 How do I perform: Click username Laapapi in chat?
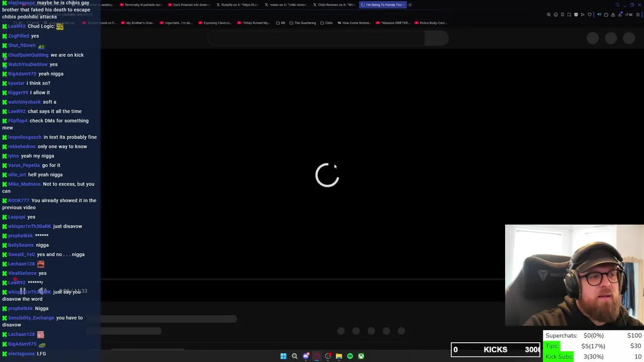[17, 217]
